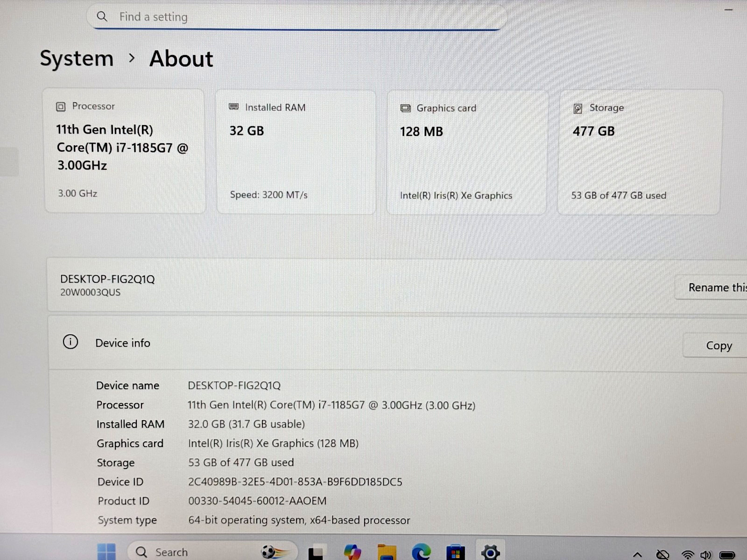Click Speed: 3200 MT/s text
Image resolution: width=747 pixels, height=560 pixels.
pyautogui.click(x=268, y=195)
